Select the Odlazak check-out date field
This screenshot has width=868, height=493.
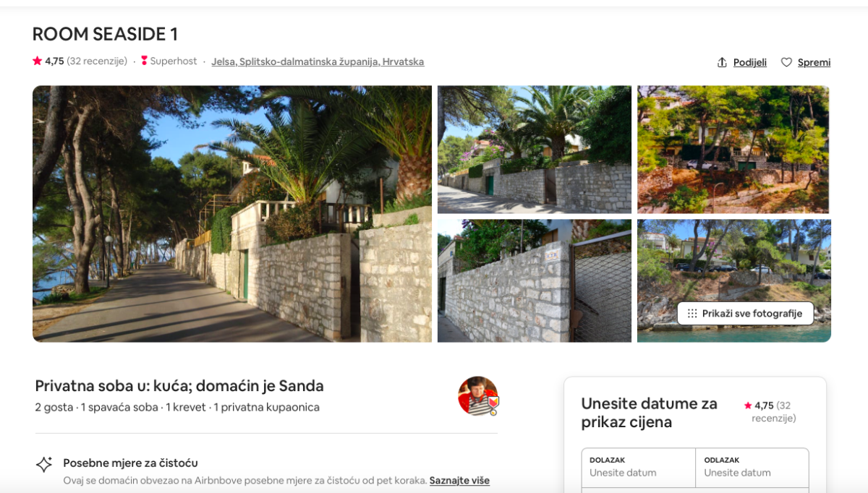pyautogui.click(x=752, y=468)
